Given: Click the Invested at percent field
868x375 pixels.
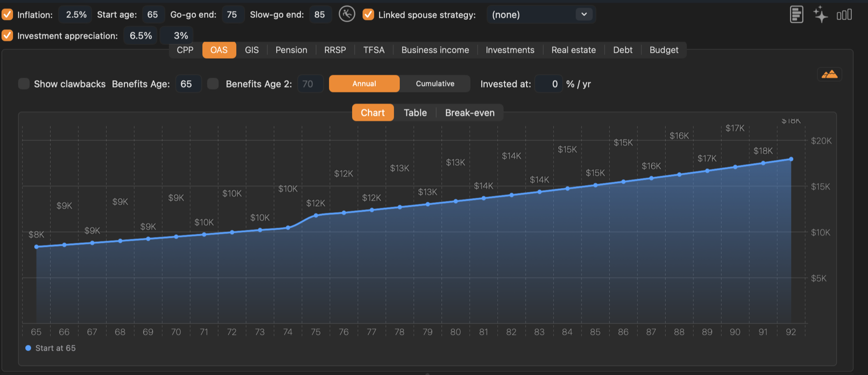Looking at the screenshot, I should [x=548, y=84].
